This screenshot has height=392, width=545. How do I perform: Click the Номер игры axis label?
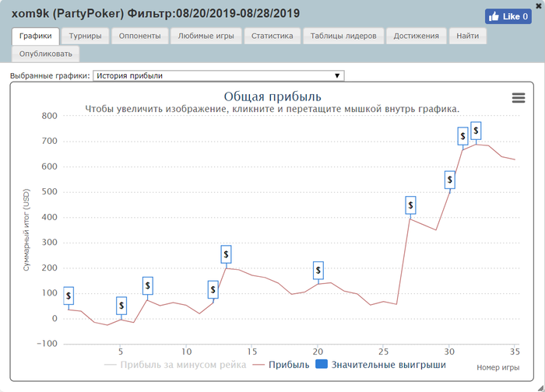(x=498, y=368)
